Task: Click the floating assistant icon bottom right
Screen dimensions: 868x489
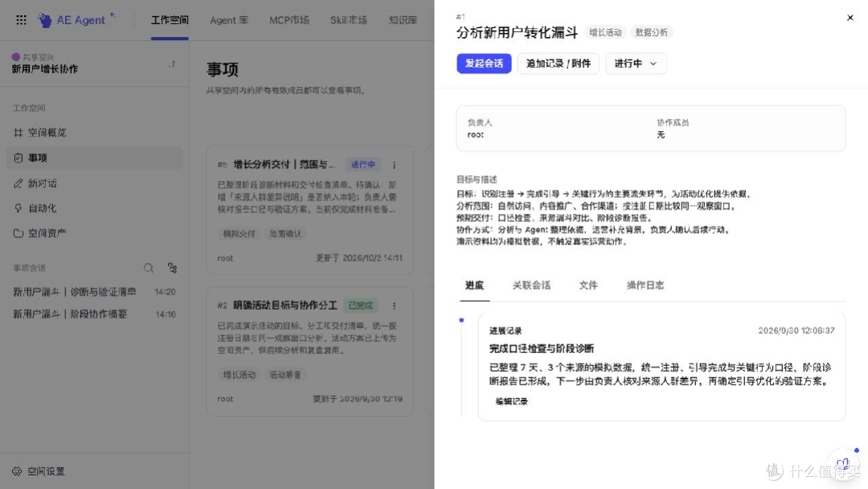Action: pos(843,463)
